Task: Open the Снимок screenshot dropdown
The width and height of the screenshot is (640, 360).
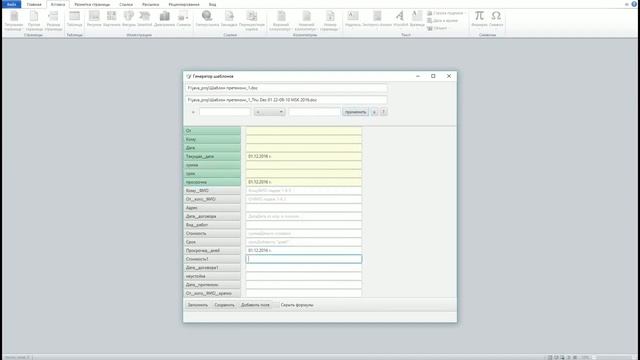Action: pos(183,19)
